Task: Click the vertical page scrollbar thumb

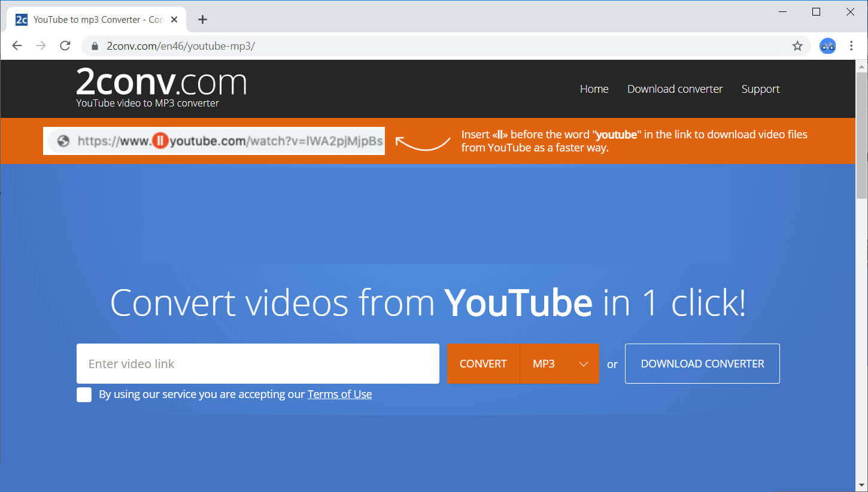Action: 861,138
